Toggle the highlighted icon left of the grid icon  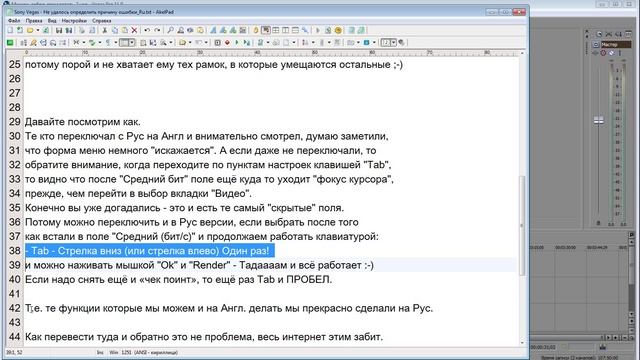[x=266, y=30]
